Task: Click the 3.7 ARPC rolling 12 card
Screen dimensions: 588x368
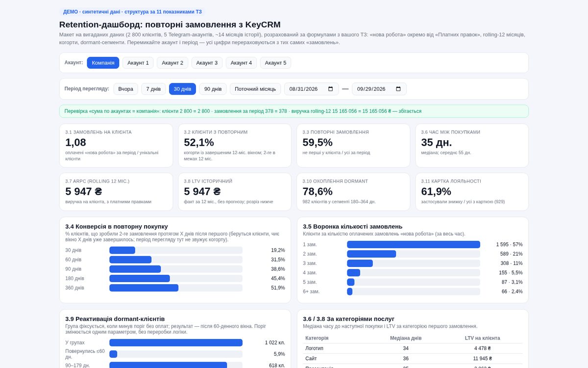Action: tap(116, 191)
